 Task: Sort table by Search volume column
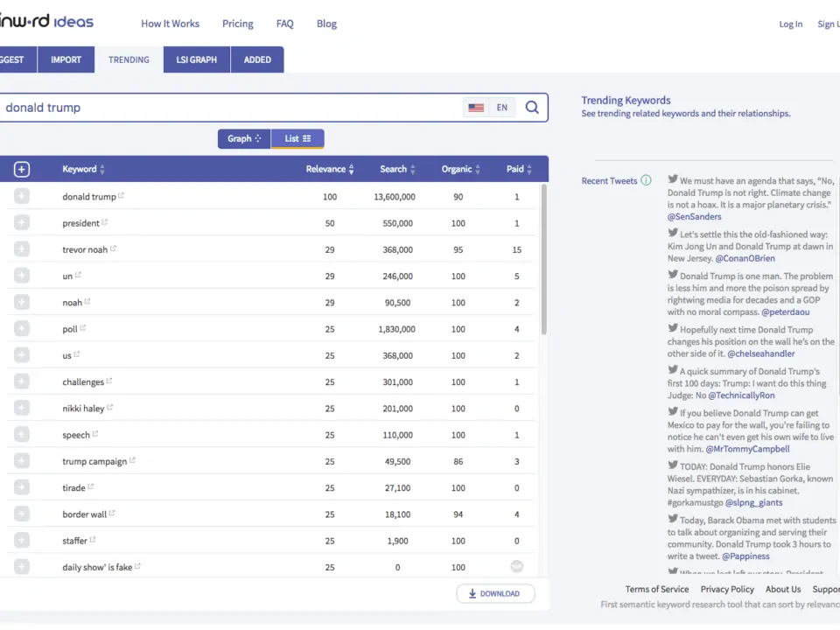[397, 169]
